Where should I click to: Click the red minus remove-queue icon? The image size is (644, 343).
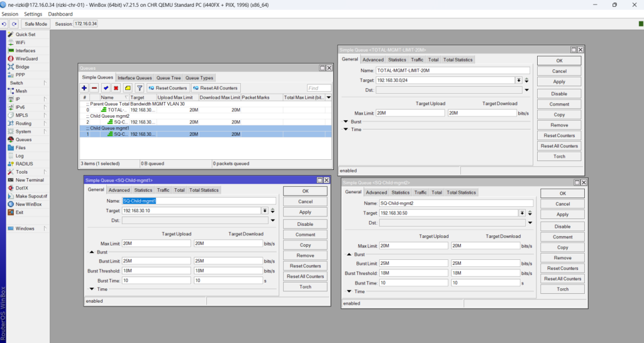pos(94,88)
